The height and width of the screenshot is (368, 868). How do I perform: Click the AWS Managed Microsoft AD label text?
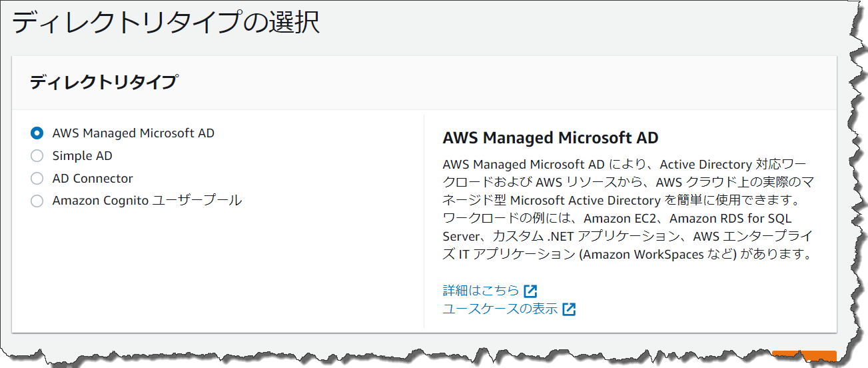click(x=133, y=133)
